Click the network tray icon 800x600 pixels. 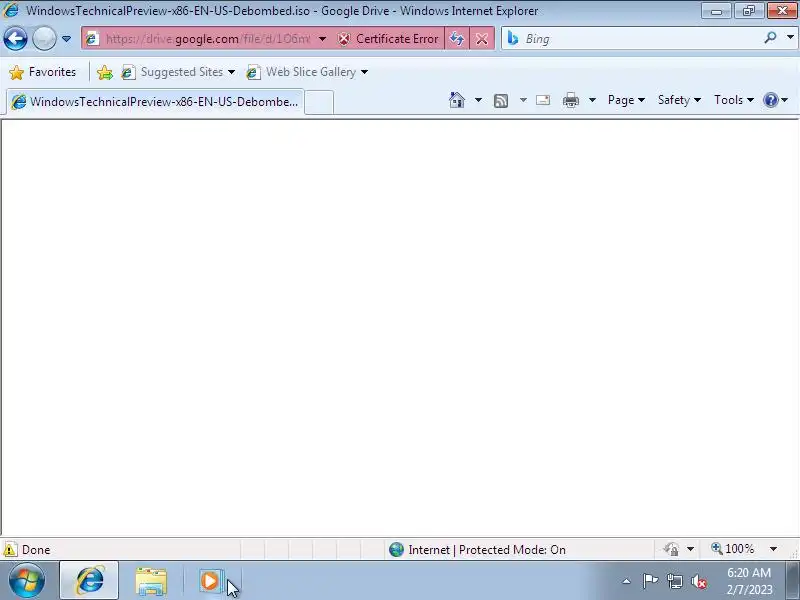674,581
